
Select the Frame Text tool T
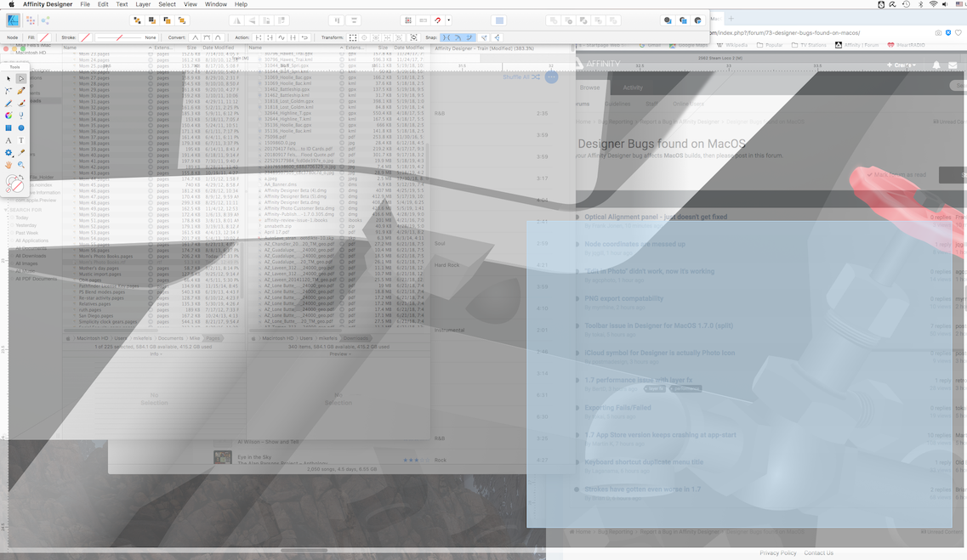(x=21, y=140)
